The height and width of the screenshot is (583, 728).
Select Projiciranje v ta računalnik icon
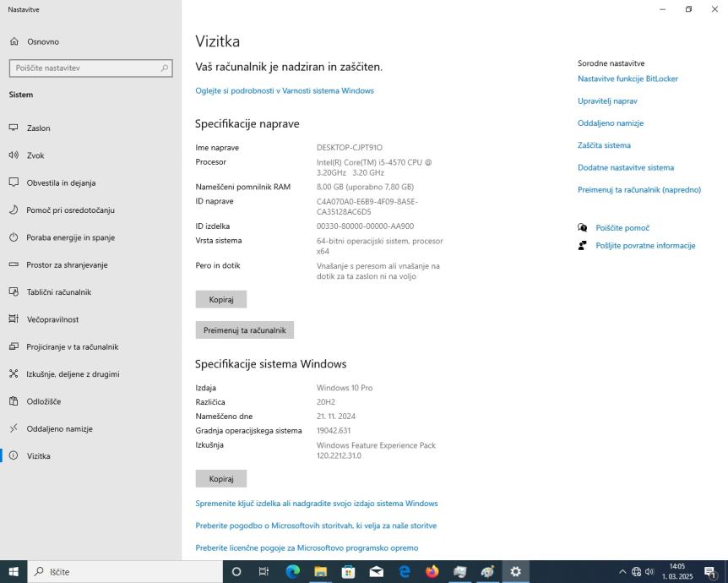(14, 346)
